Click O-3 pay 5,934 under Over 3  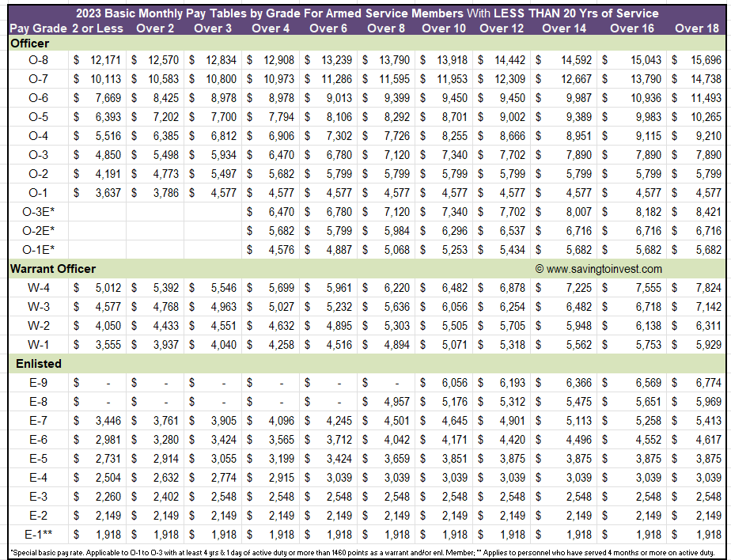coord(224,155)
